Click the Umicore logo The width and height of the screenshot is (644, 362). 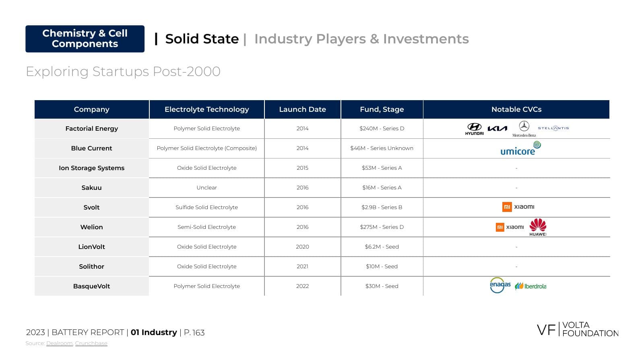[x=520, y=148]
